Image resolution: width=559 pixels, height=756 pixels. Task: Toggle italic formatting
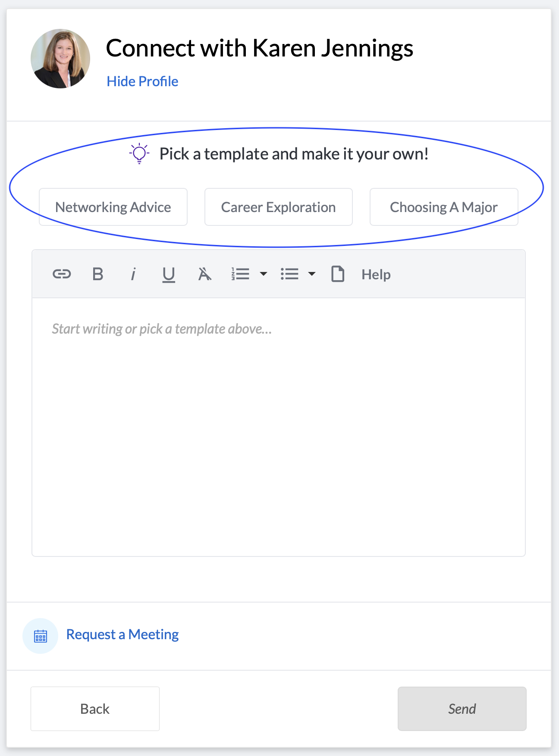tap(133, 274)
